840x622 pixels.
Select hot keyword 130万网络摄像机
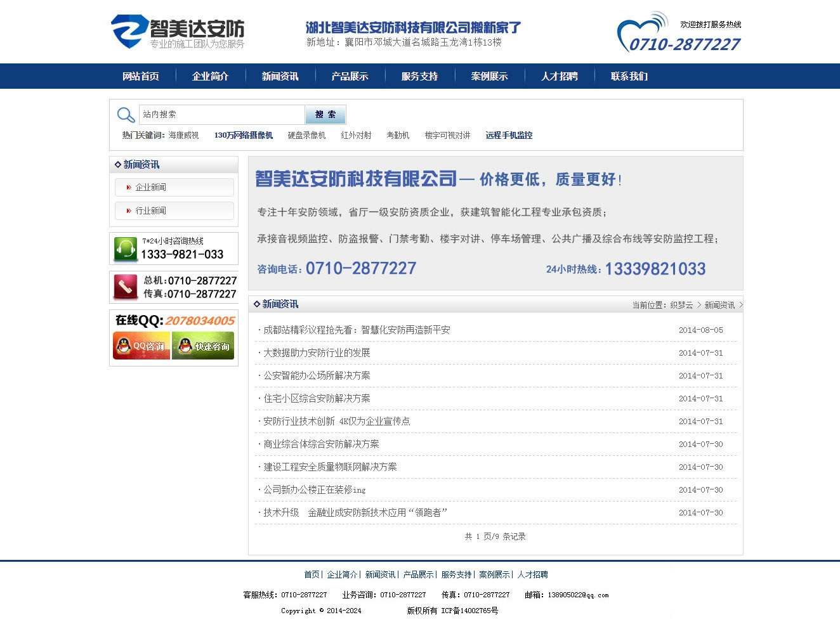pos(244,136)
